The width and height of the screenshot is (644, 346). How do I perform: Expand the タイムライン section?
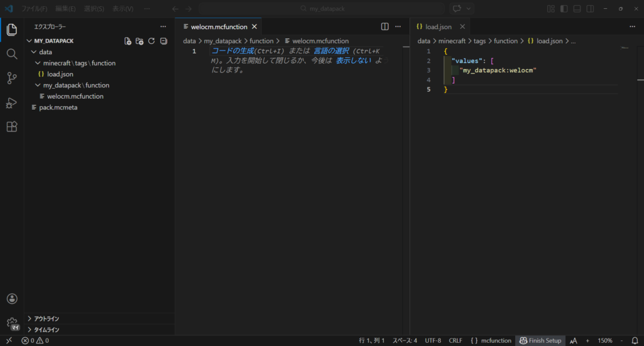point(100,330)
